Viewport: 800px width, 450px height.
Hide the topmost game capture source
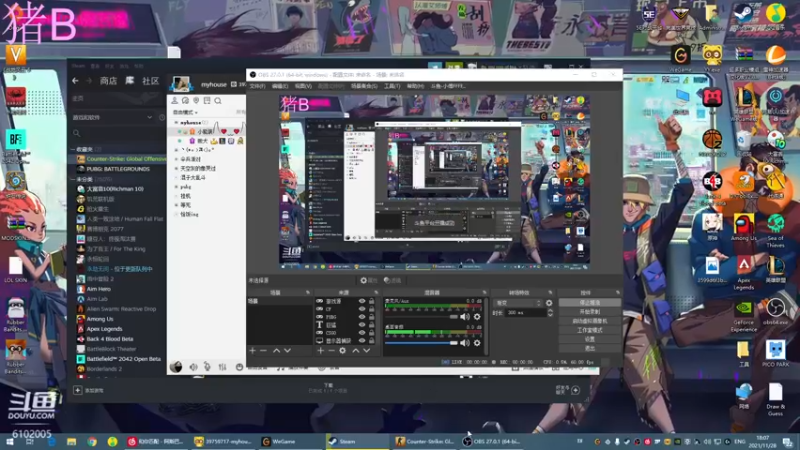[x=362, y=302]
